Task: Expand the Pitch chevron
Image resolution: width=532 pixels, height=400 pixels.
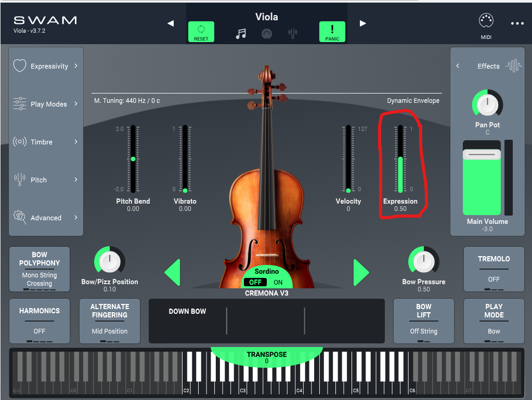Action: click(x=76, y=180)
